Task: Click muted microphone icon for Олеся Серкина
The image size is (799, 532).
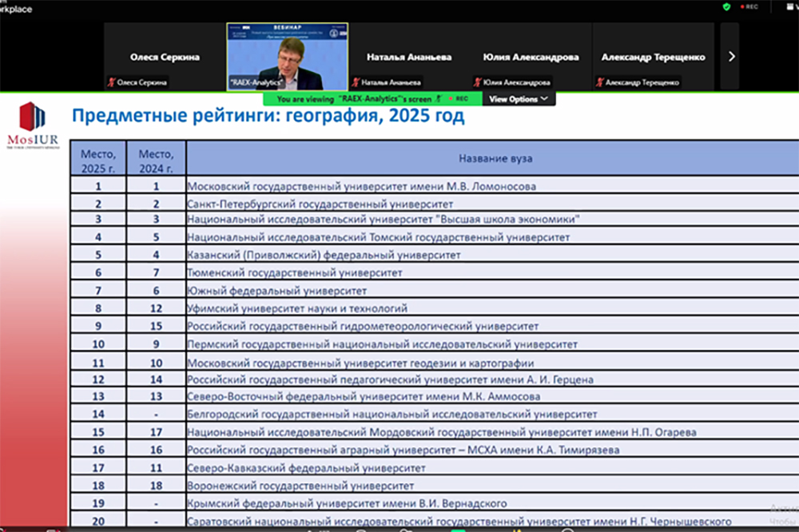Action: [x=111, y=82]
